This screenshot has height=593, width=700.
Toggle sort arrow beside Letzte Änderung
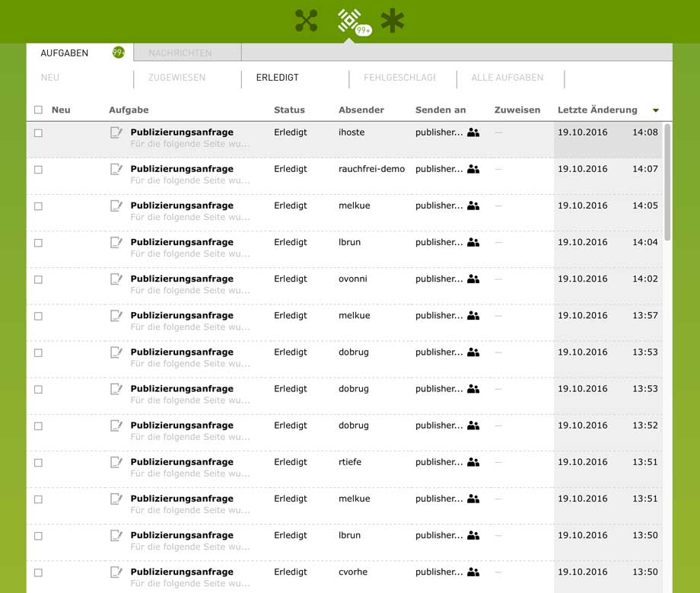[655, 110]
